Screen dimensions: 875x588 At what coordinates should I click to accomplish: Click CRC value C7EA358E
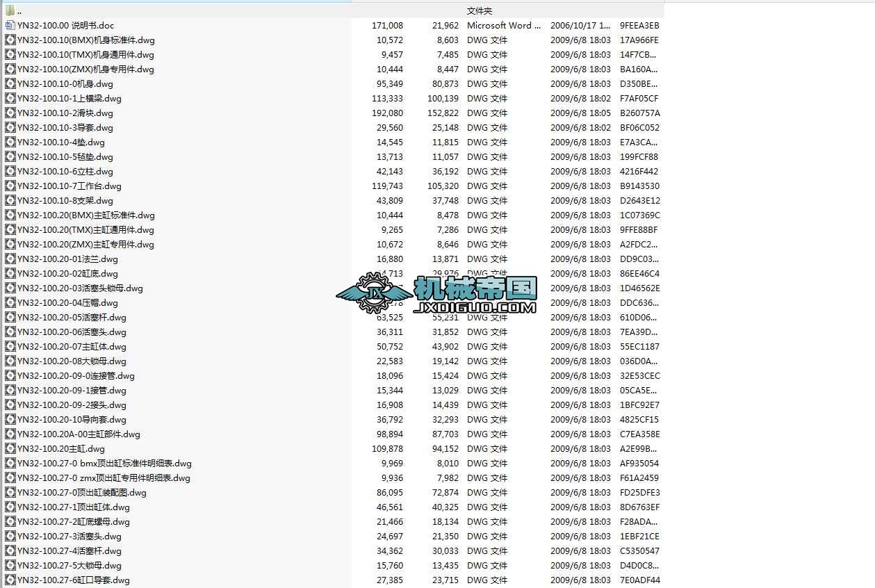640,434
